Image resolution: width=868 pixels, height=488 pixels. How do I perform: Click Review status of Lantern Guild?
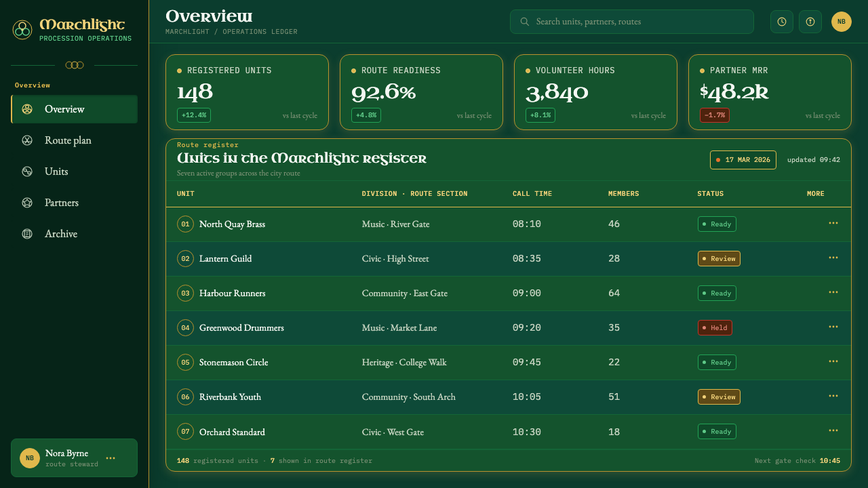[x=719, y=258]
